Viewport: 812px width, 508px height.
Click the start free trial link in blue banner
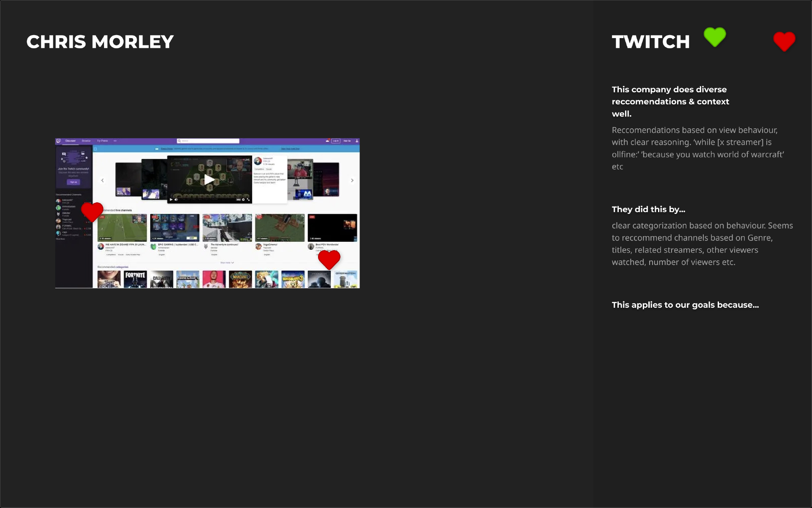click(x=291, y=149)
